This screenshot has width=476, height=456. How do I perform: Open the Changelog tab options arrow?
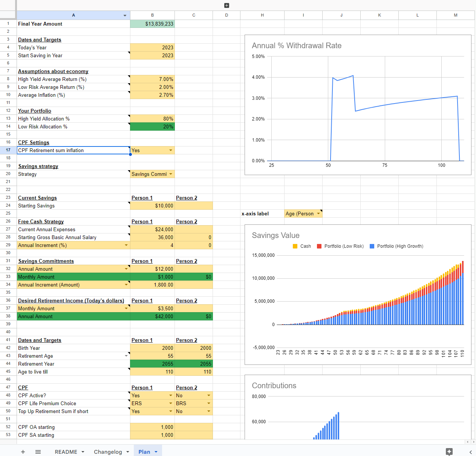tap(128, 452)
